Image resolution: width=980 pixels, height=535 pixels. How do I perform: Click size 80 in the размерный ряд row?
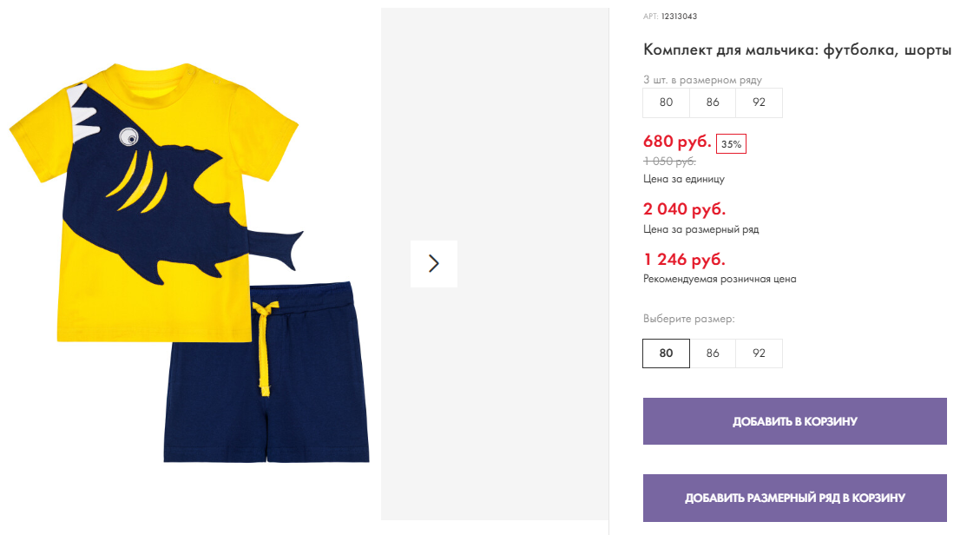click(667, 102)
